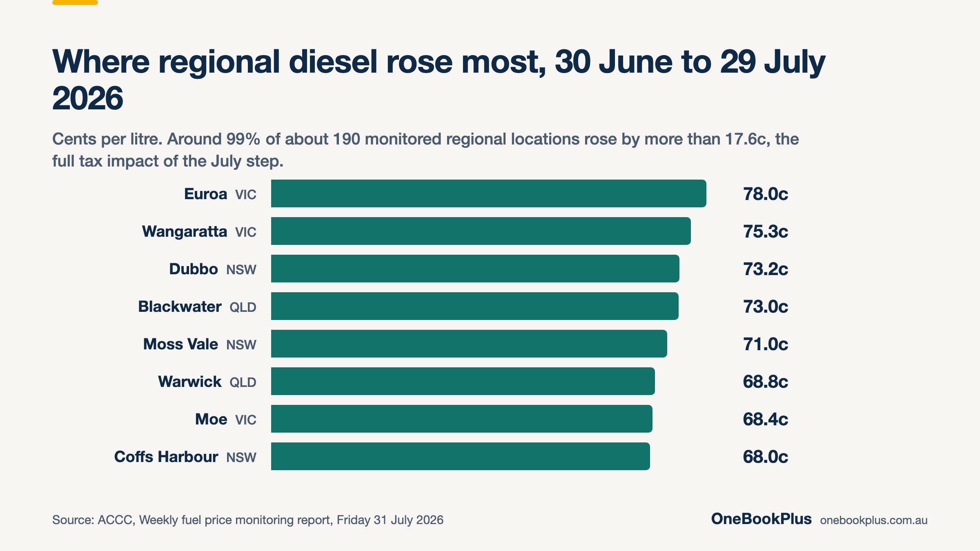Select the Warwick label
The width and height of the screenshot is (980, 551).
coord(190,382)
